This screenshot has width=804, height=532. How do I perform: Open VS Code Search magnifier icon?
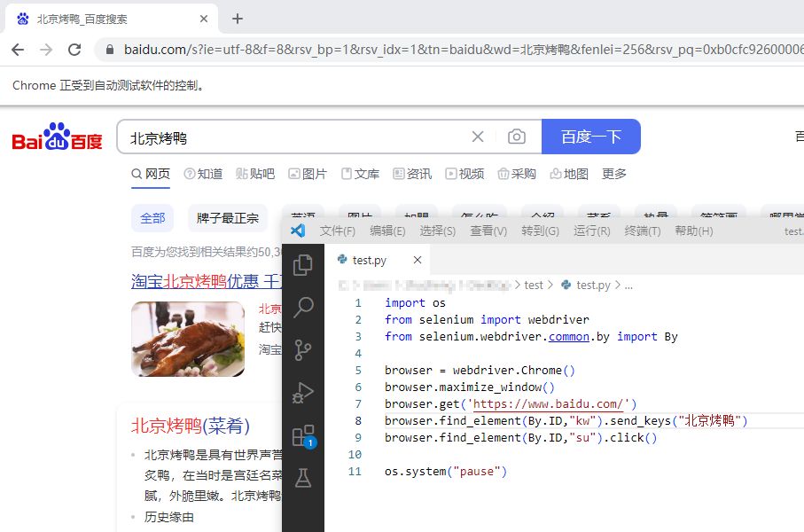(303, 308)
